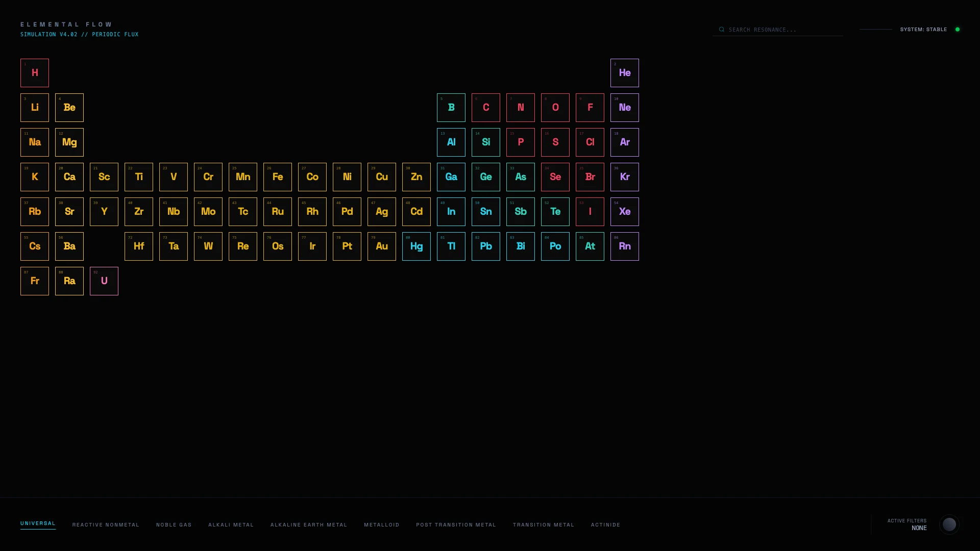This screenshot has height=551, width=980.
Task: Open the Helium (He) element tile
Action: pyautogui.click(x=625, y=73)
